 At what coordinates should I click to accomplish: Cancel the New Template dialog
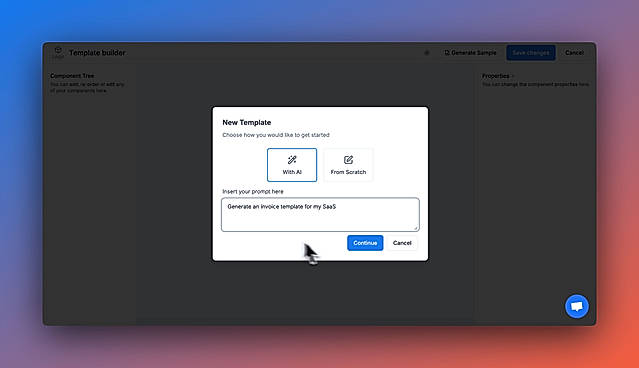tap(402, 243)
